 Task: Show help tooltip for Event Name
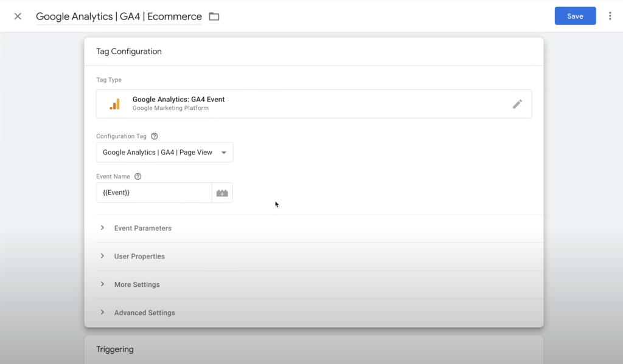click(138, 177)
